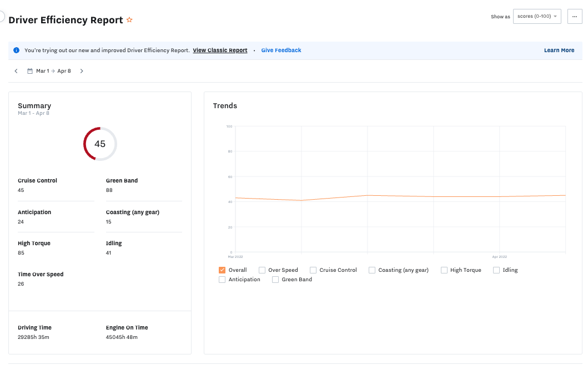The width and height of the screenshot is (588, 365).
Task: Click the Give Feedback link
Action: [282, 50]
